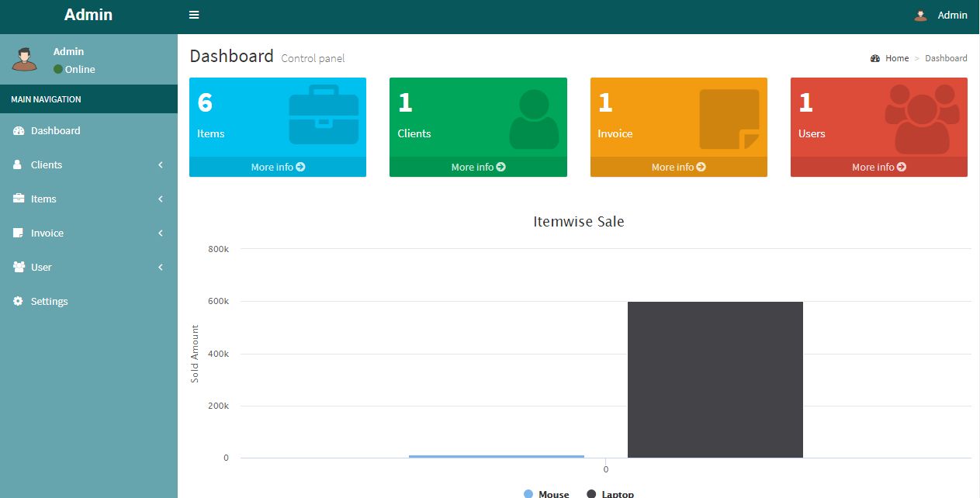
Task: Expand the User sidebar submenu
Action: click(88, 267)
